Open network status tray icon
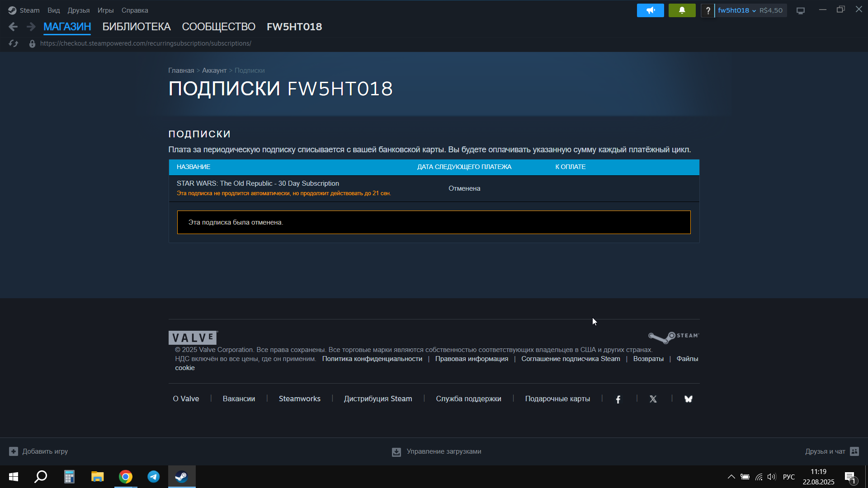This screenshot has height=488, width=868. pos(759,477)
